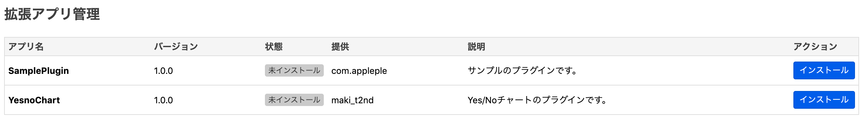868x132 pixels.
Task: Select the 状態 column header
Action: 274,47
